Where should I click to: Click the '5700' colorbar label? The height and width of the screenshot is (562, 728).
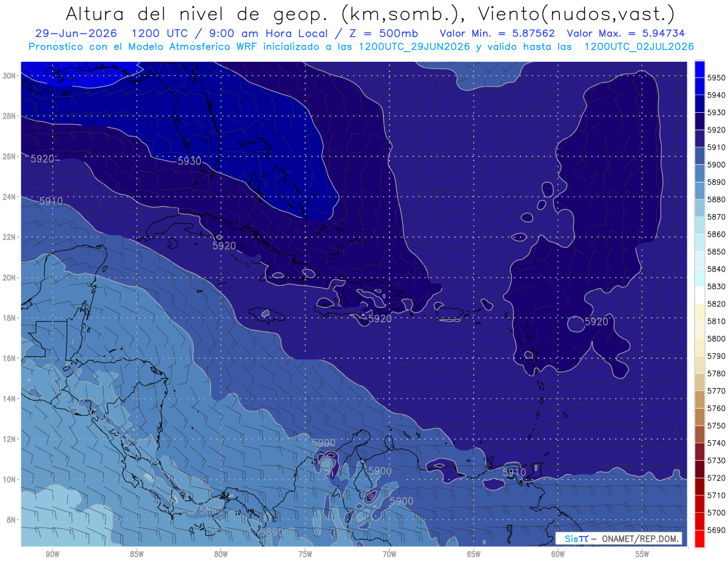pyautogui.click(x=716, y=512)
